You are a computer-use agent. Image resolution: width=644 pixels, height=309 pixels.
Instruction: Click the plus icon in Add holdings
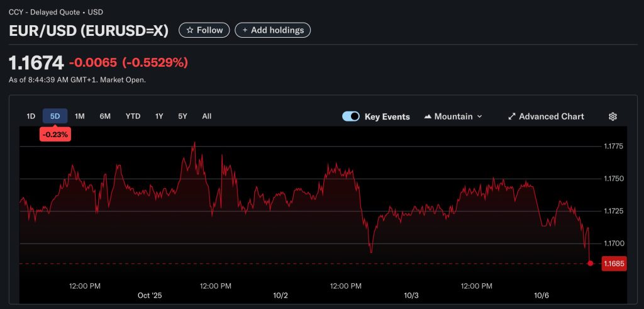pos(244,30)
